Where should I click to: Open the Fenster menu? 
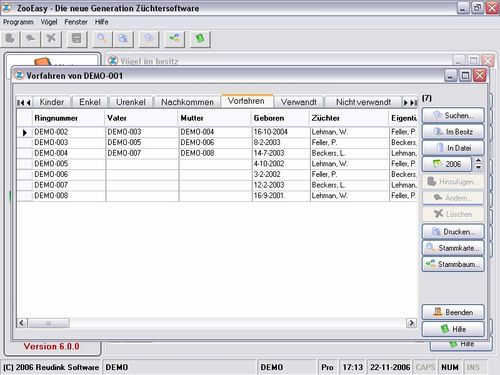click(76, 22)
